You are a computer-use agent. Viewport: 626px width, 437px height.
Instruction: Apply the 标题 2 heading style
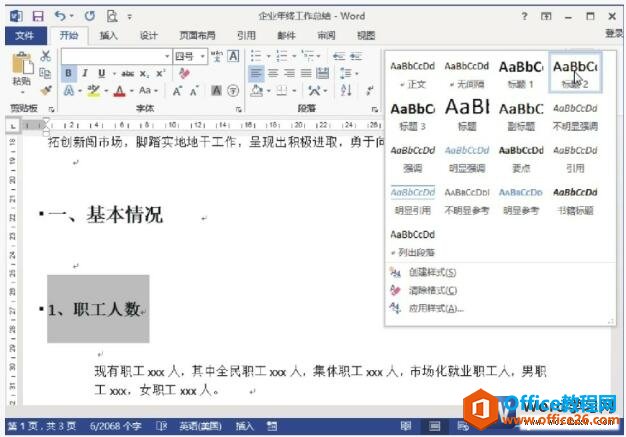[575, 73]
